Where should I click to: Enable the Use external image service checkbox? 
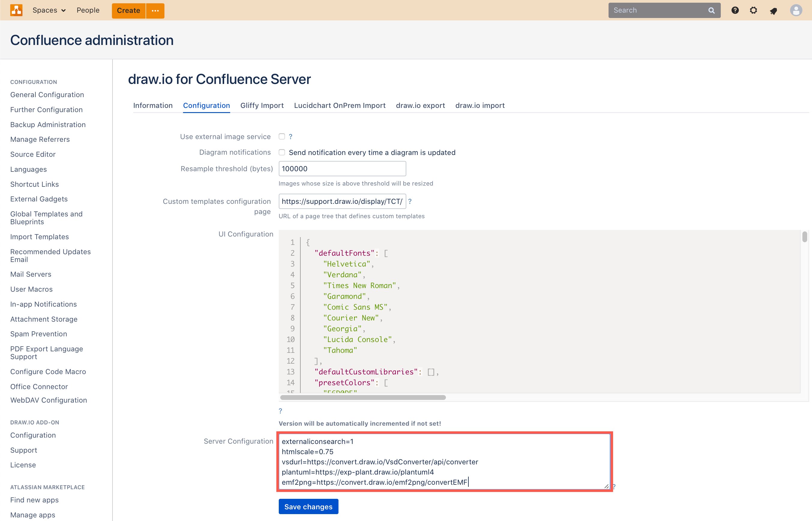282,136
